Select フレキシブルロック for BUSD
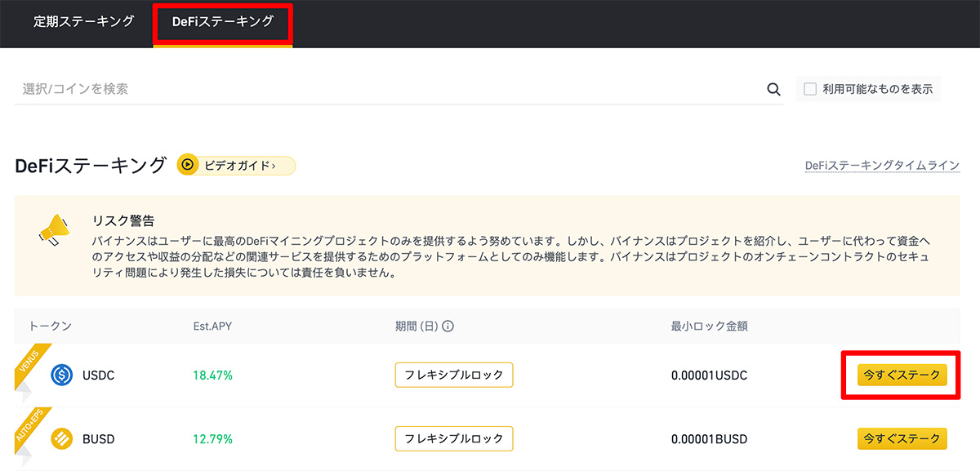The image size is (980, 471). [454, 438]
